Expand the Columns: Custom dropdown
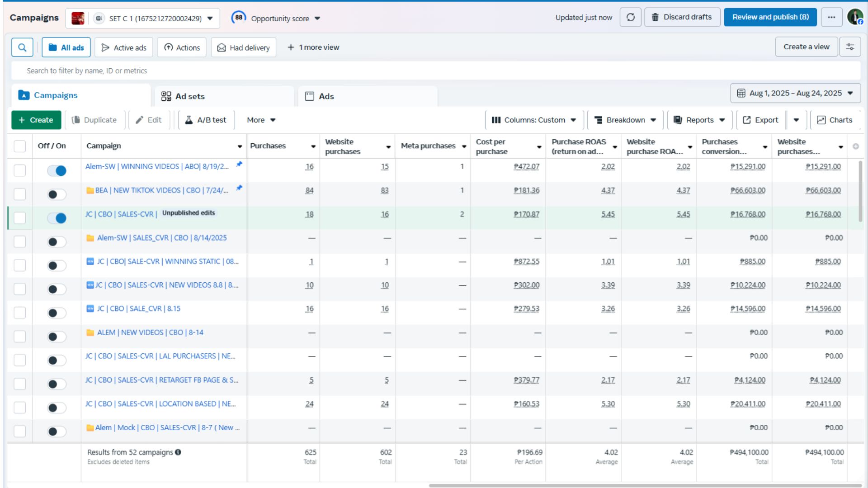The image size is (868, 488). [x=534, y=120]
